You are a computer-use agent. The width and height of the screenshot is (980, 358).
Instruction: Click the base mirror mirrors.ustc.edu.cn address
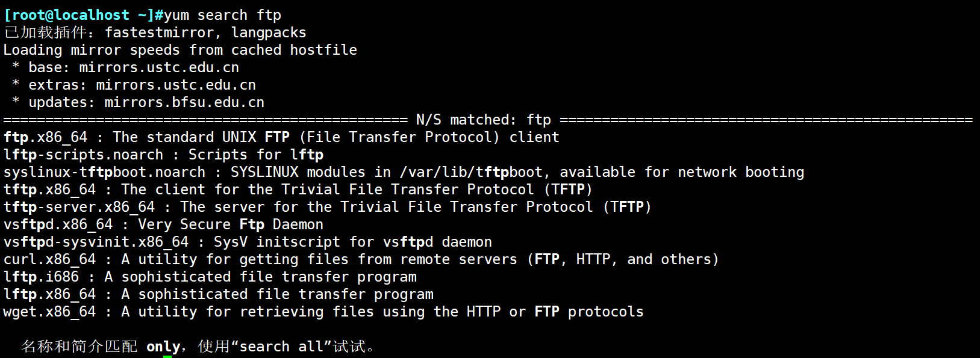coord(159,67)
